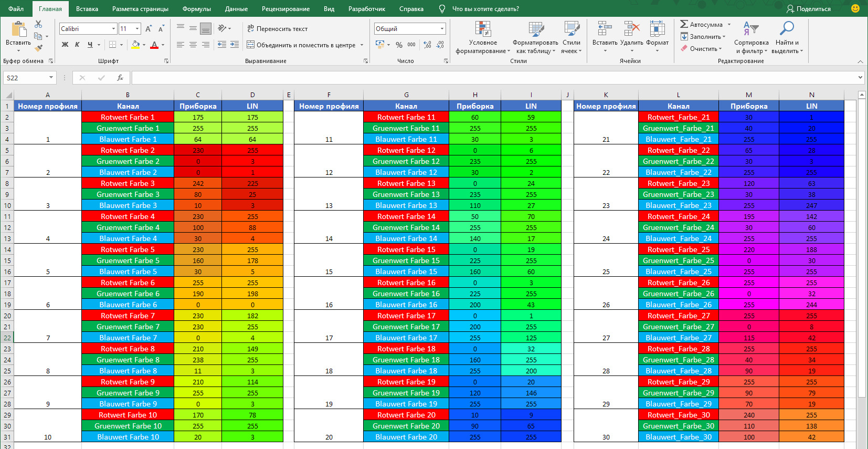Click the smiley feedback icon
This screenshot has width=868, height=449.
pos(855,8)
